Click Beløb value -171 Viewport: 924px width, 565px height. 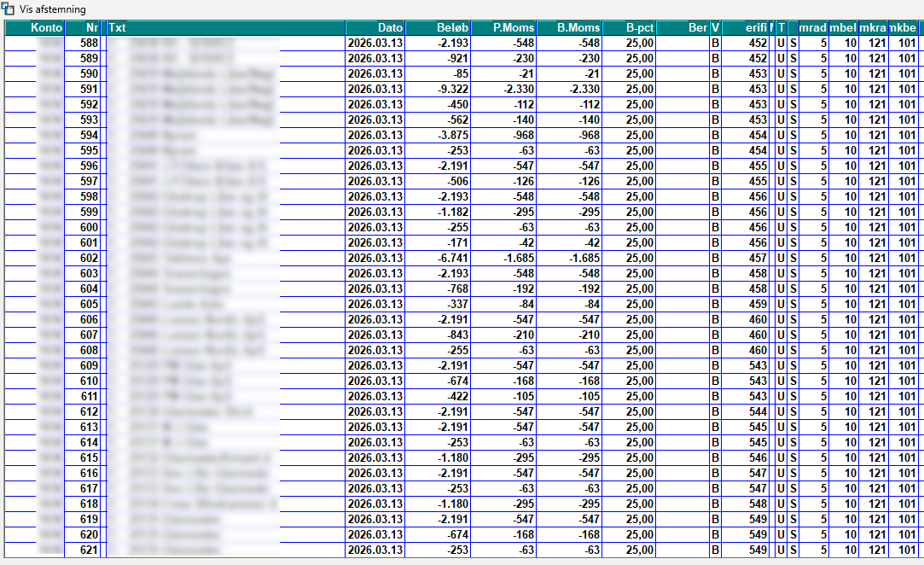click(458, 243)
